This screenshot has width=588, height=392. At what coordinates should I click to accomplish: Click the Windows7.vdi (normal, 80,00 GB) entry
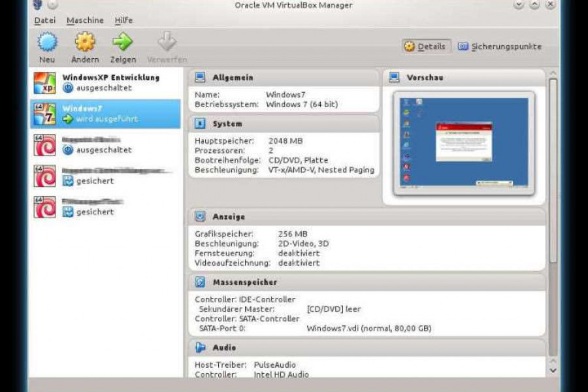369,328
